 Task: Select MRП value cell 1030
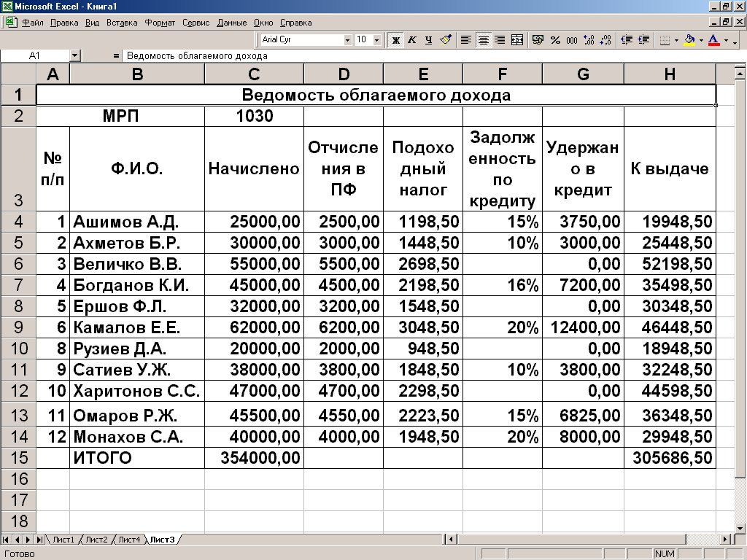point(254,116)
